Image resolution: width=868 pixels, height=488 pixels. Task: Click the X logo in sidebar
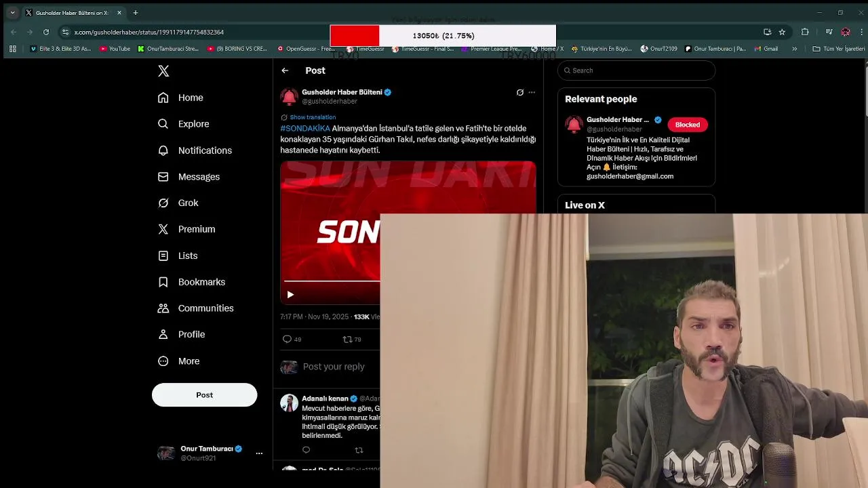pyautogui.click(x=163, y=71)
